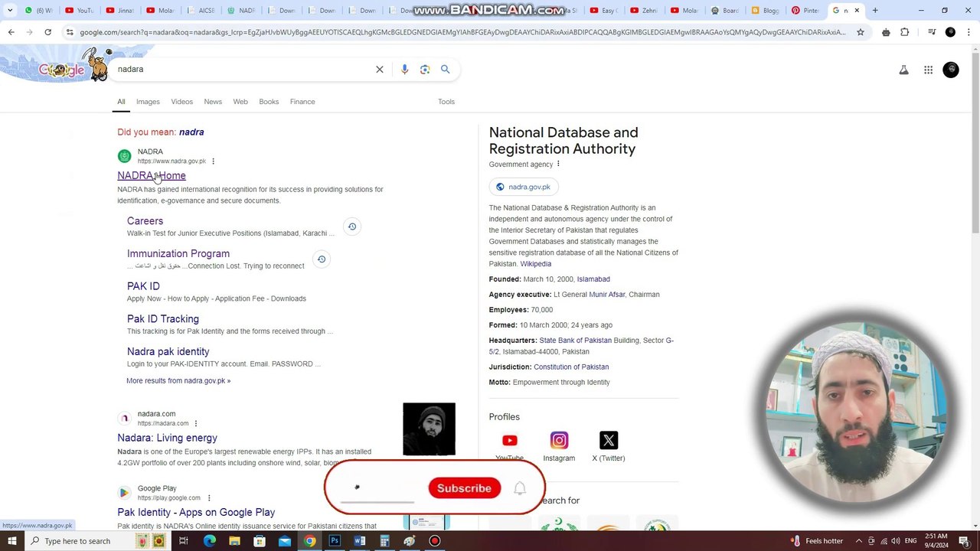The height and width of the screenshot is (551, 980).
Task: Open options for the nadara.com result
Action: point(195,423)
